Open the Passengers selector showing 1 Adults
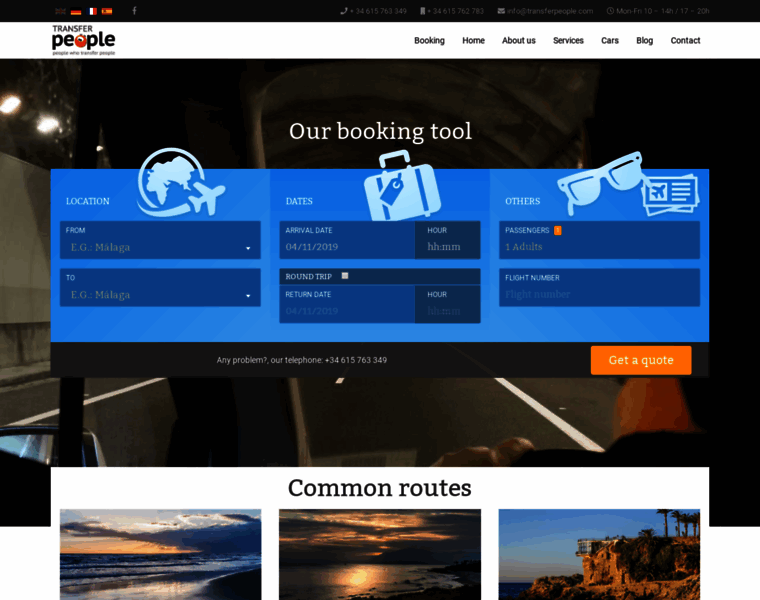Screen dimensions: 760x600 600,240
